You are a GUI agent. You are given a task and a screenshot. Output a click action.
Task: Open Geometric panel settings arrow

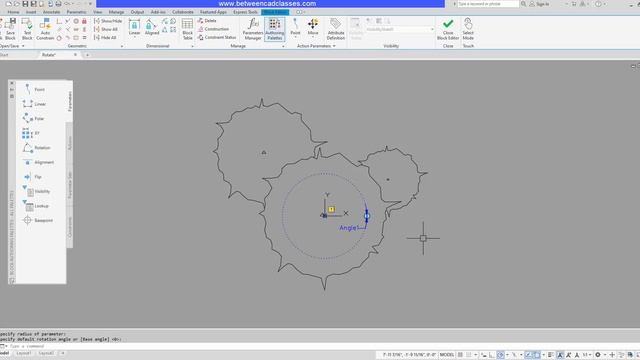[122, 47]
